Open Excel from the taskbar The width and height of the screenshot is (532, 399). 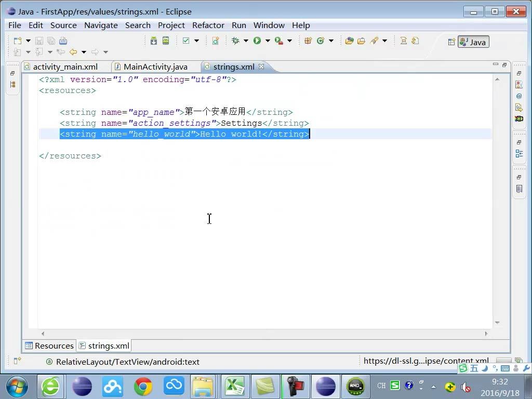(235, 387)
